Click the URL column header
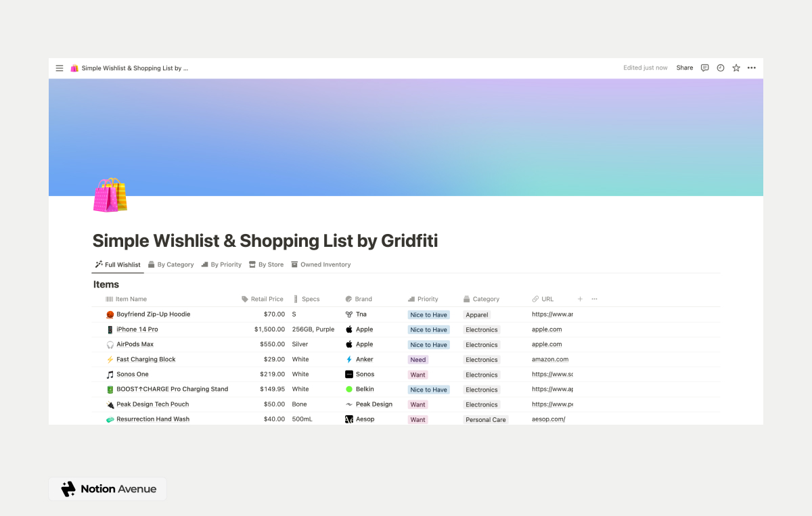Screen dimensions: 812x516 tap(543, 299)
